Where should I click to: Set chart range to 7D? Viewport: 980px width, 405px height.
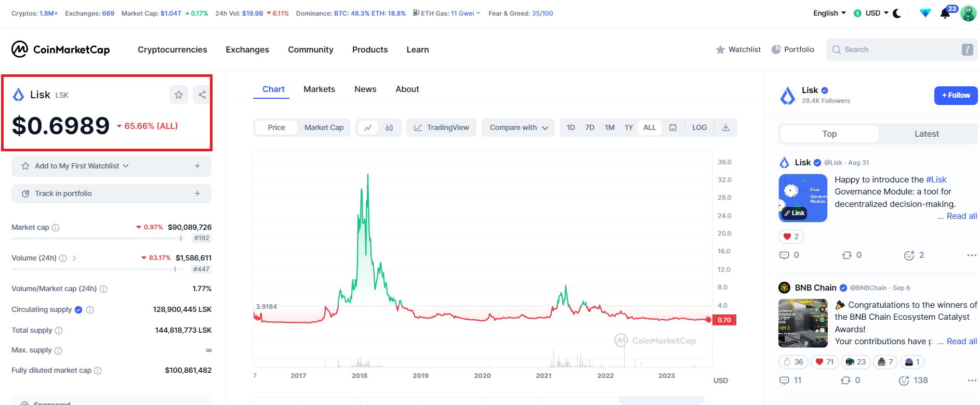pyautogui.click(x=590, y=127)
